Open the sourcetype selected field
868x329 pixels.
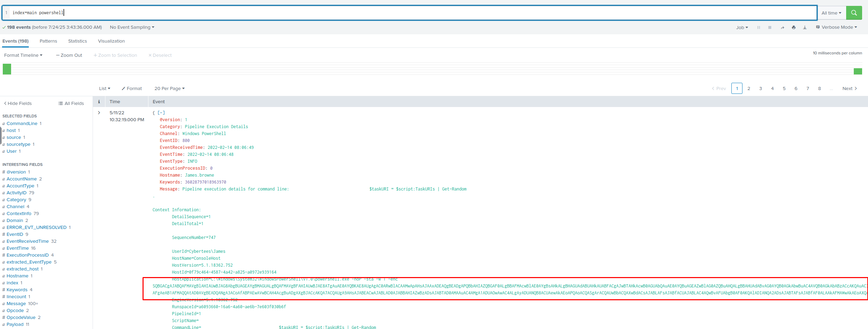[18, 144]
